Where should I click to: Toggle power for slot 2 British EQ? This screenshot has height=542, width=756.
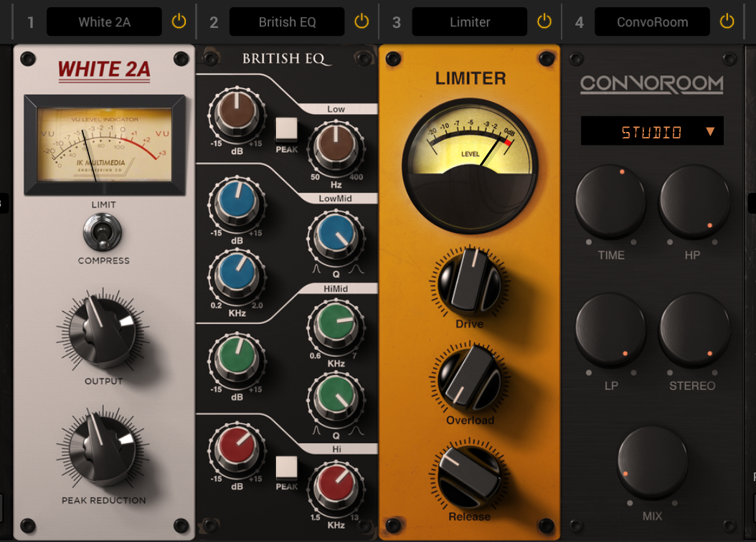(x=362, y=22)
